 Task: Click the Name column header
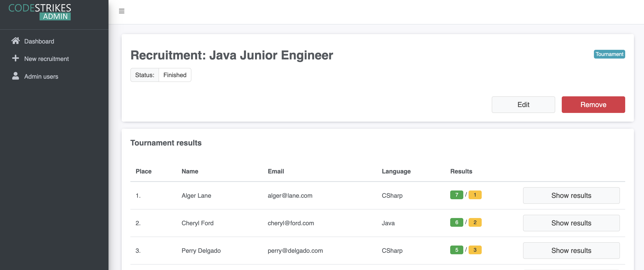(190, 171)
